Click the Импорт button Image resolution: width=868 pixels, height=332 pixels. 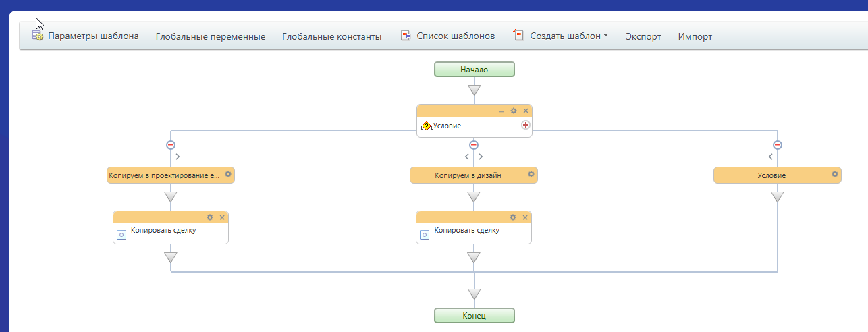[695, 36]
